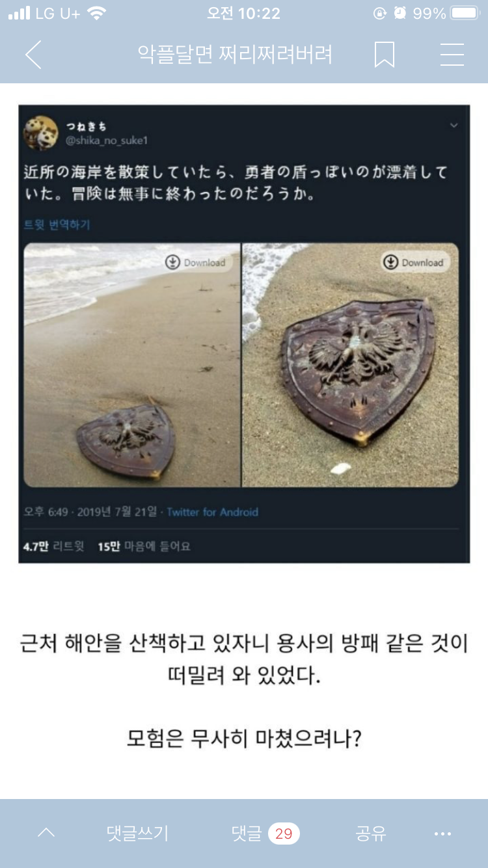The height and width of the screenshot is (868, 488).
Task: Open the 댓글 comments tab
Action: (x=247, y=833)
